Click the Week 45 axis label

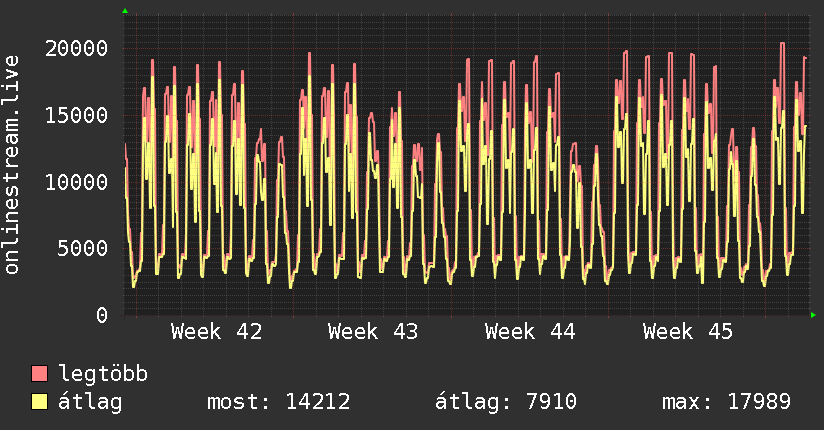687,332
